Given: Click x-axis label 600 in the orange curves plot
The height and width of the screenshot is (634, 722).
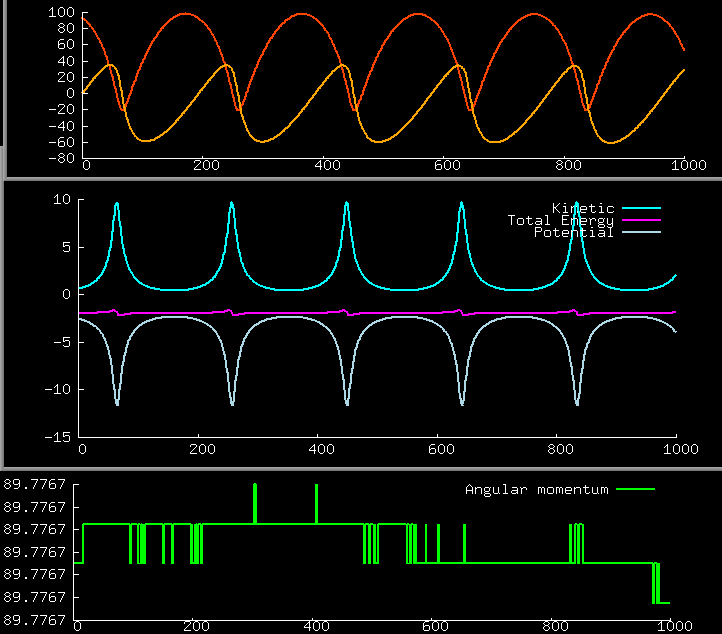Looking at the screenshot, I should pos(447,165).
